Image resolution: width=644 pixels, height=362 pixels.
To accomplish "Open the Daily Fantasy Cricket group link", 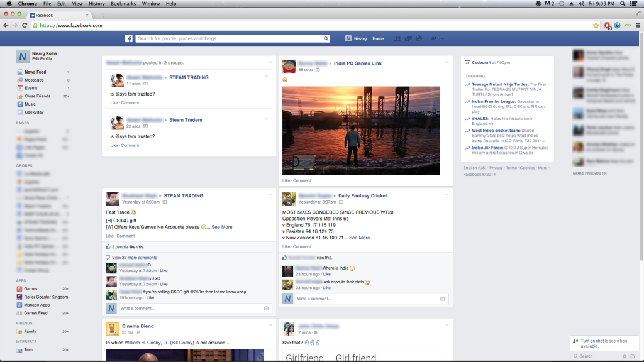I will [363, 196].
